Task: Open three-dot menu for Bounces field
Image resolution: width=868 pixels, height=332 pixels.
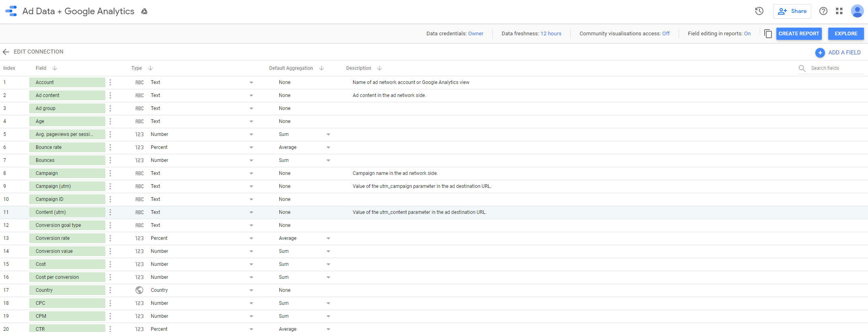Action: pos(110,160)
